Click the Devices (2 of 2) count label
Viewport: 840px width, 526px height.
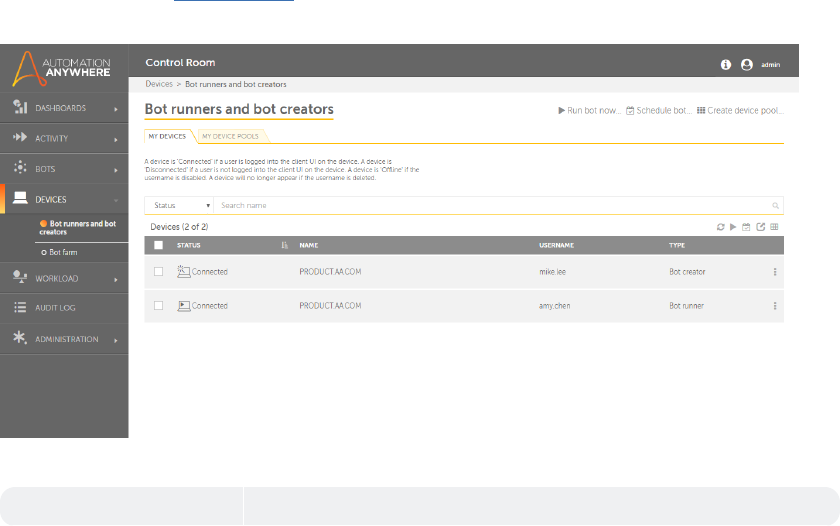(x=179, y=227)
